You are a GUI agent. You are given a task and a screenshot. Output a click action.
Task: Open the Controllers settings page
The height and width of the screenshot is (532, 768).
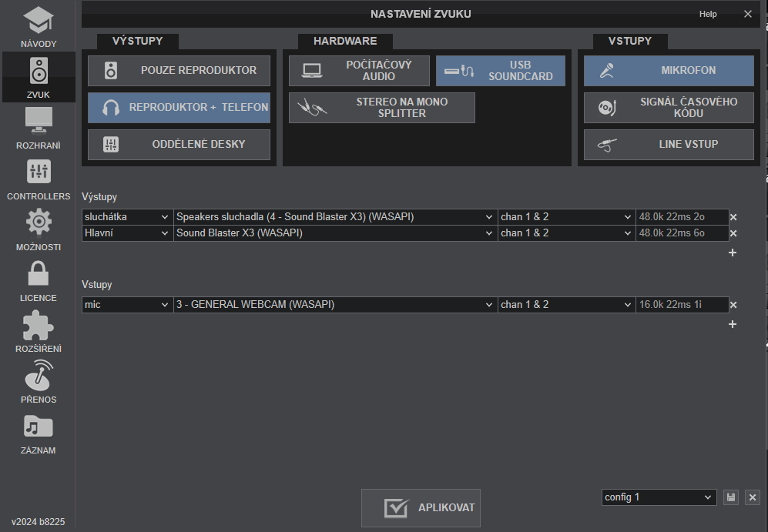click(x=39, y=179)
